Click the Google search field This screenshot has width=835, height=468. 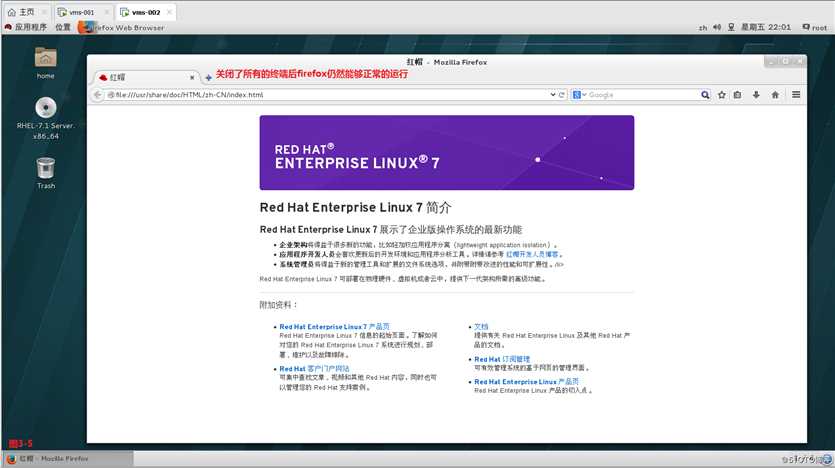(643, 95)
